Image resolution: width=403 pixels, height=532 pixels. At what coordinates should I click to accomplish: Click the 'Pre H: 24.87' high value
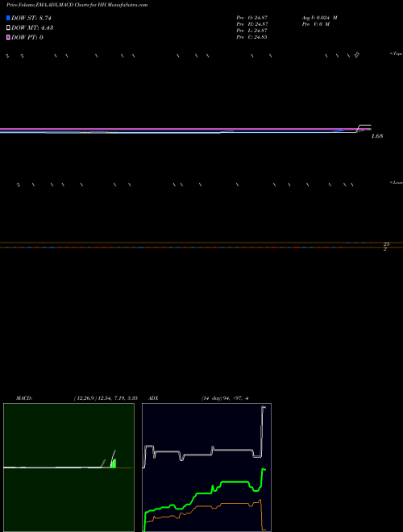pos(252,24)
